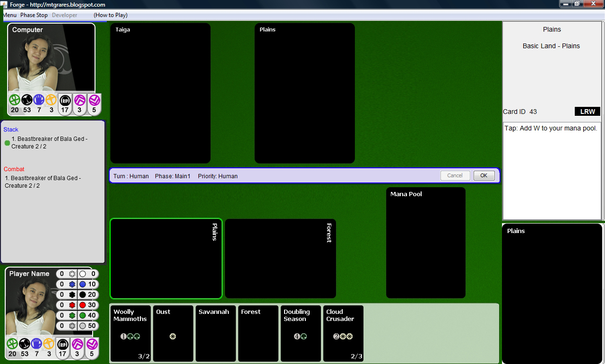Viewport: 605px width, 364px height.
Task: Click the black snow mana asterisk
Action: (72, 295)
